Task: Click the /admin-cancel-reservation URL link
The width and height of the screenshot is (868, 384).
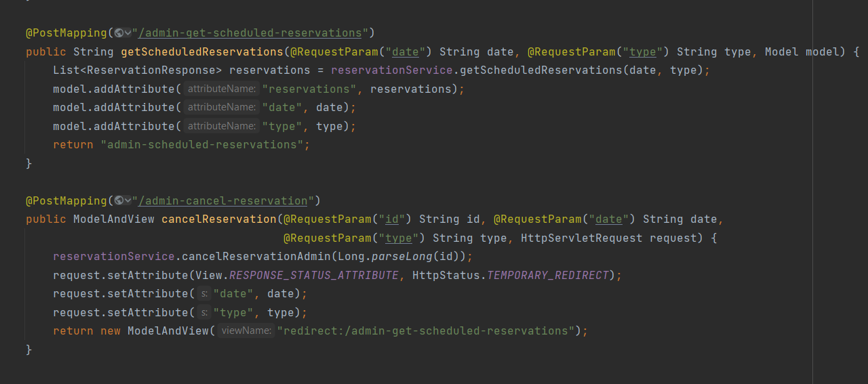Action: tap(222, 200)
